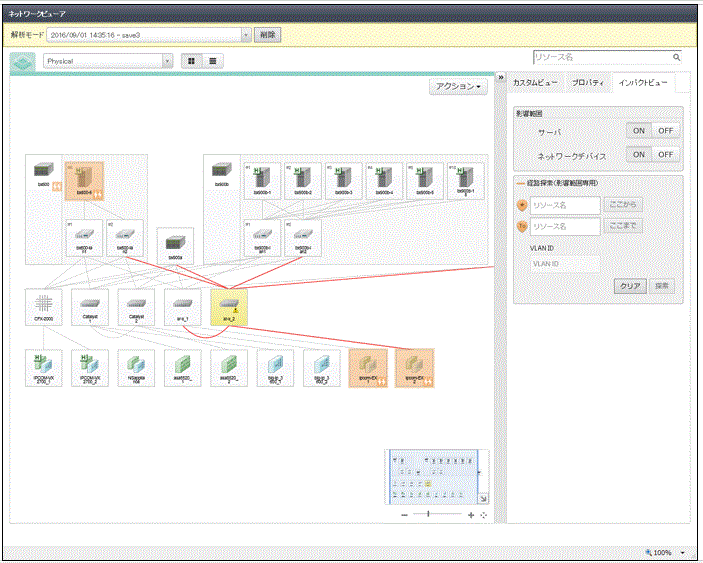Select the highlighted bx600-6 server node
The height and width of the screenshot is (563, 703).
click(84, 181)
